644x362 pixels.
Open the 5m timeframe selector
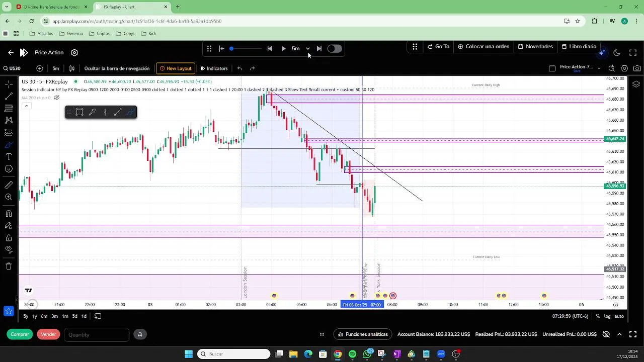coord(56,68)
